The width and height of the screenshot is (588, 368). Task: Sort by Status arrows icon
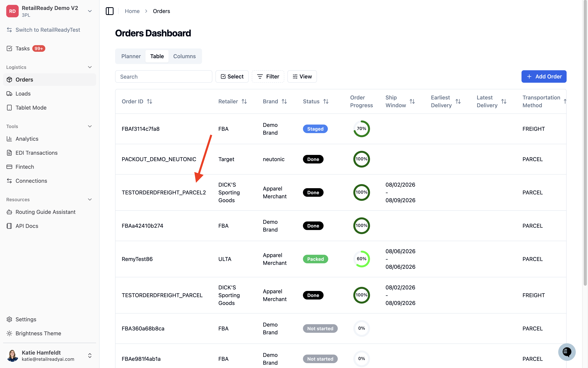(x=326, y=101)
